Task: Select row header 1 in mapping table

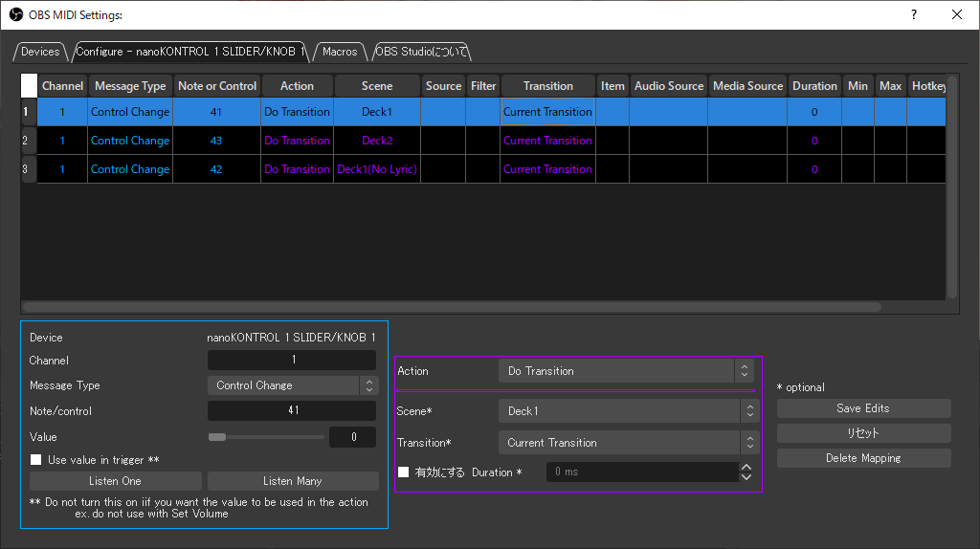Action: (29, 112)
